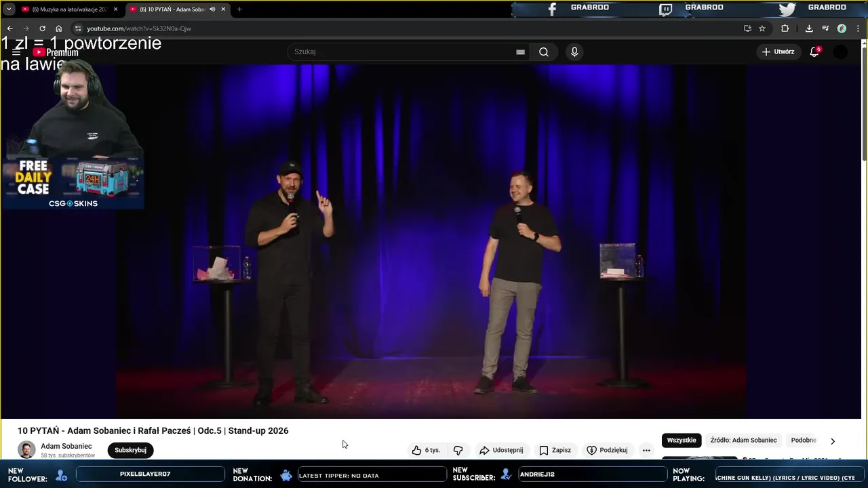Reload the YouTube page

point(42,28)
